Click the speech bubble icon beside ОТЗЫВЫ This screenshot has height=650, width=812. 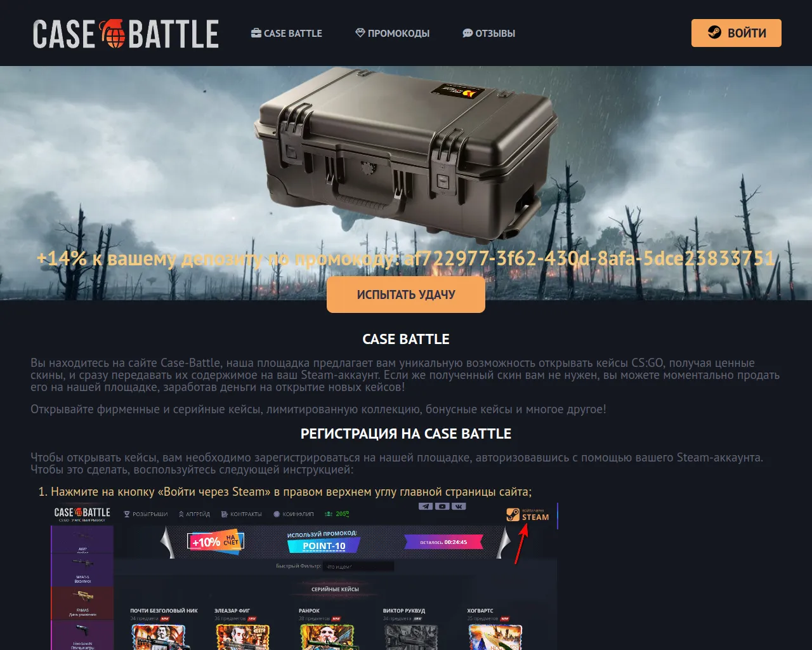[x=468, y=33]
